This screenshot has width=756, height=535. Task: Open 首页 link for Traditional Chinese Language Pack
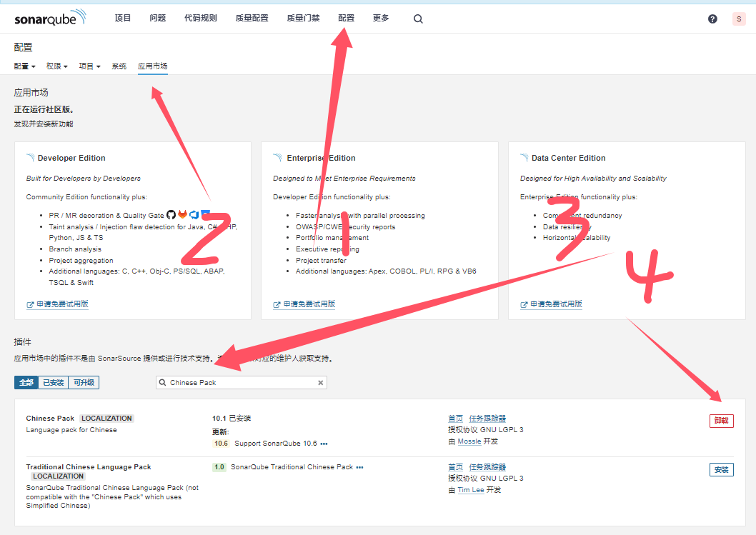[456, 467]
